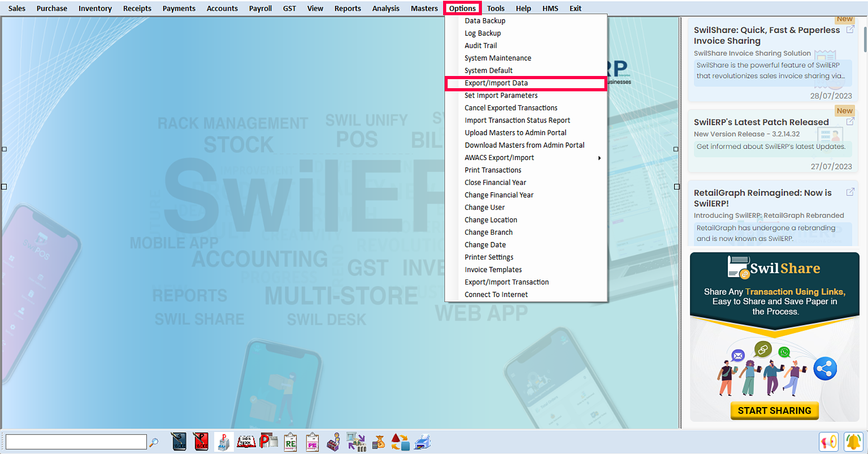This screenshot has height=454, width=868.
Task: Open the red Purchase Invoice icon
Action: coord(201,442)
